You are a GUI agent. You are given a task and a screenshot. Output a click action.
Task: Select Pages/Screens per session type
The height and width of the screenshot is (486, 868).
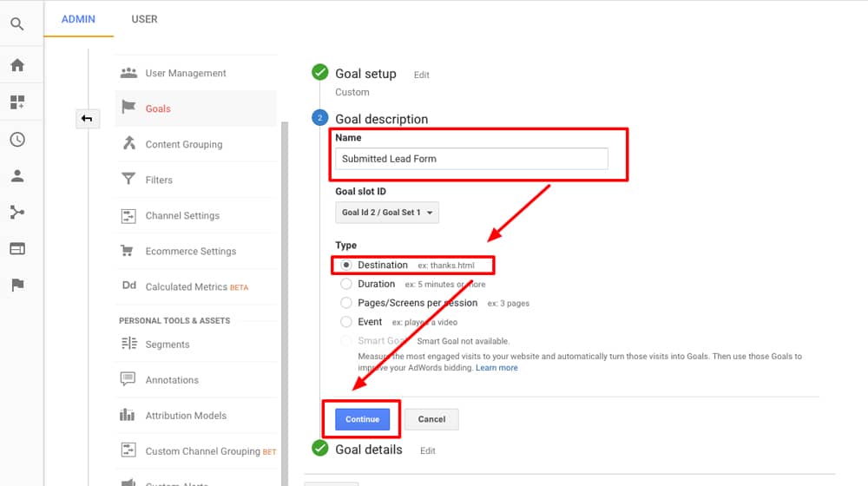[346, 303]
